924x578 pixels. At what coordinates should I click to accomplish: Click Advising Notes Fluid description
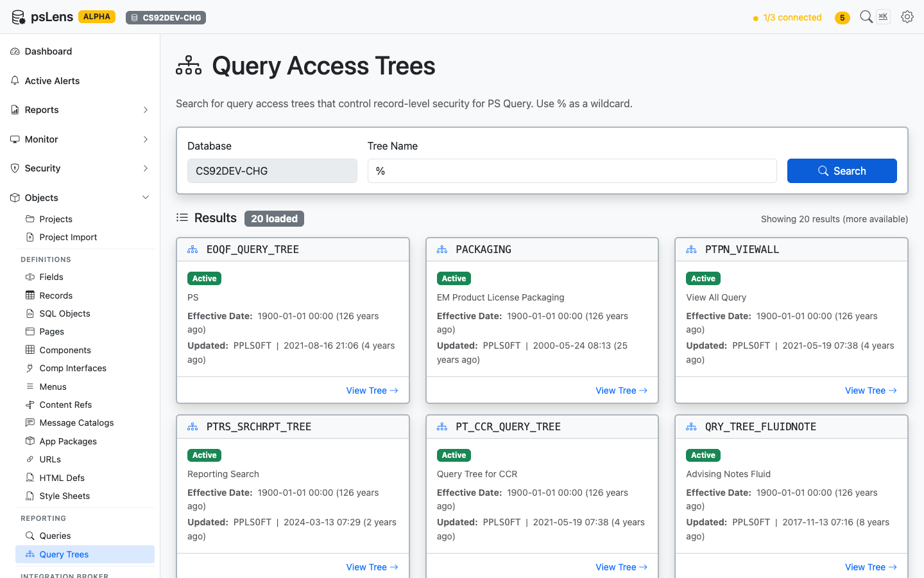(x=728, y=474)
